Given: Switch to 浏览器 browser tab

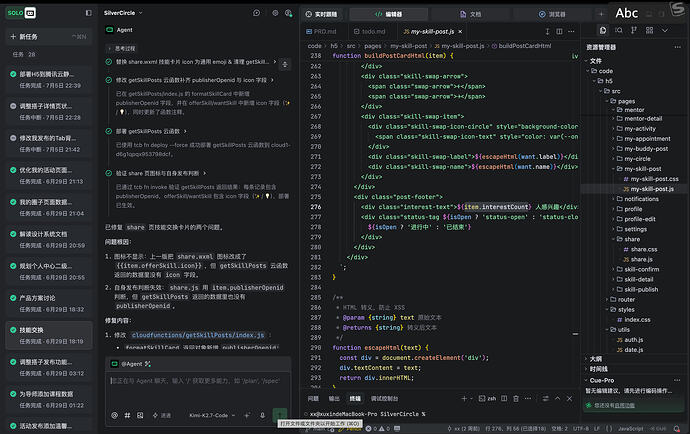Looking at the screenshot, I should pyautogui.click(x=552, y=14).
